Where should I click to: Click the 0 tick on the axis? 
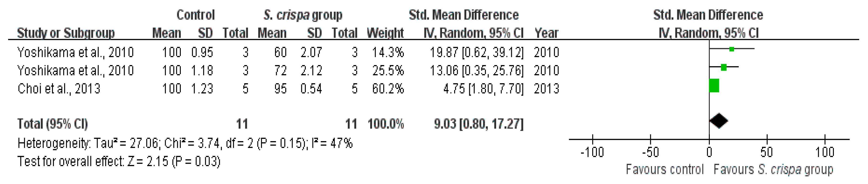click(x=709, y=152)
